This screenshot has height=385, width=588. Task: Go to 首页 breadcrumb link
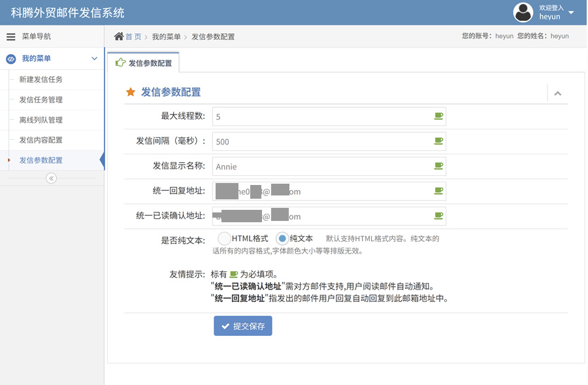pyautogui.click(x=133, y=37)
